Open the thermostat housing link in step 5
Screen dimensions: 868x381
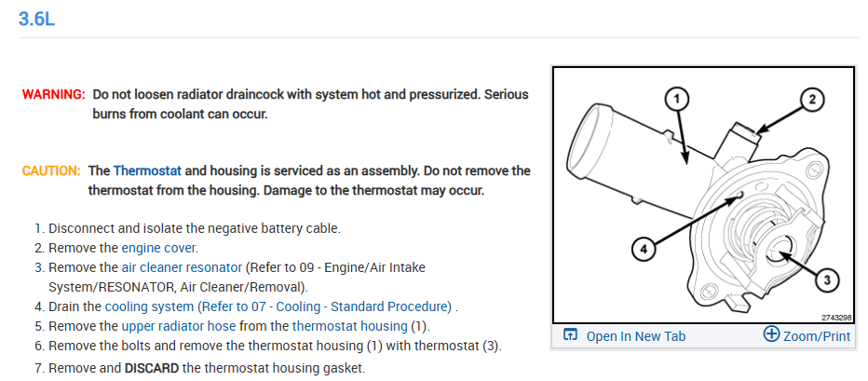(349, 326)
